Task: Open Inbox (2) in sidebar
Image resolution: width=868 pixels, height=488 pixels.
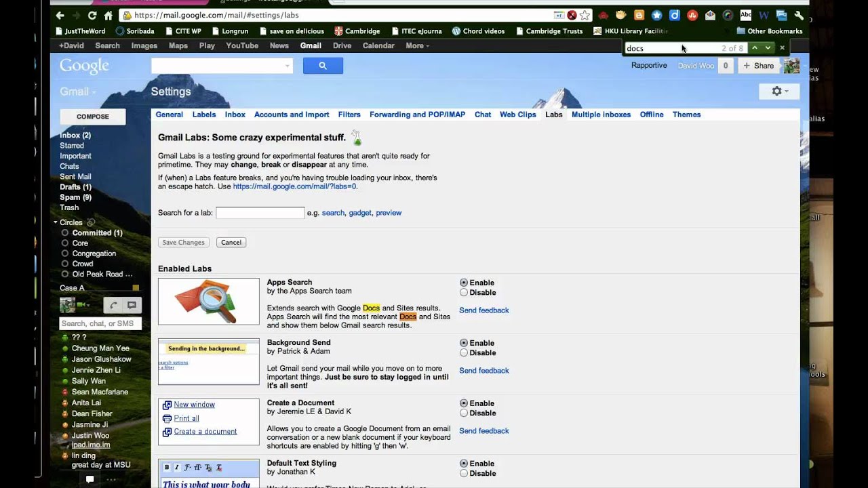Action: (x=75, y=136)
